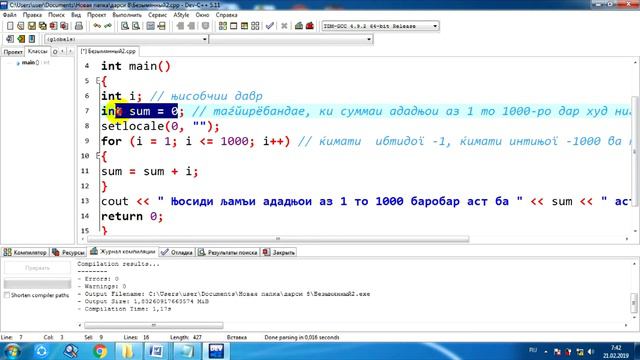640x360 pixels.
Task: Open the Окно menu
Action: [202, 15]
